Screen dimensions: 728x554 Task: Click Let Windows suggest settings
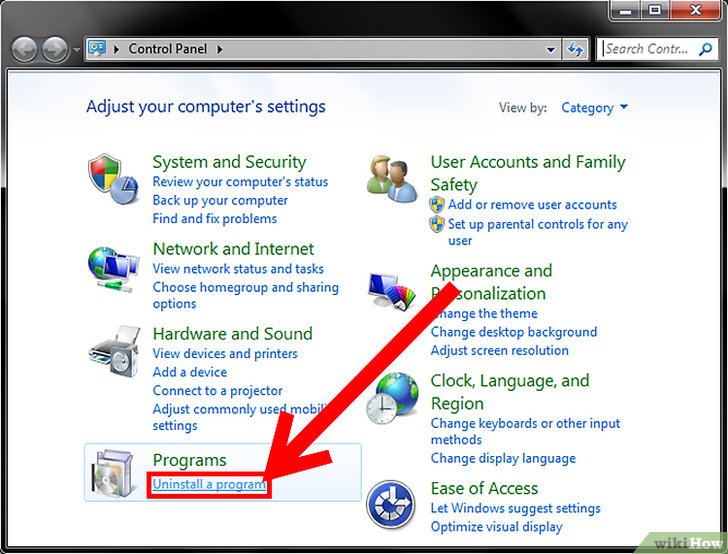515,509
